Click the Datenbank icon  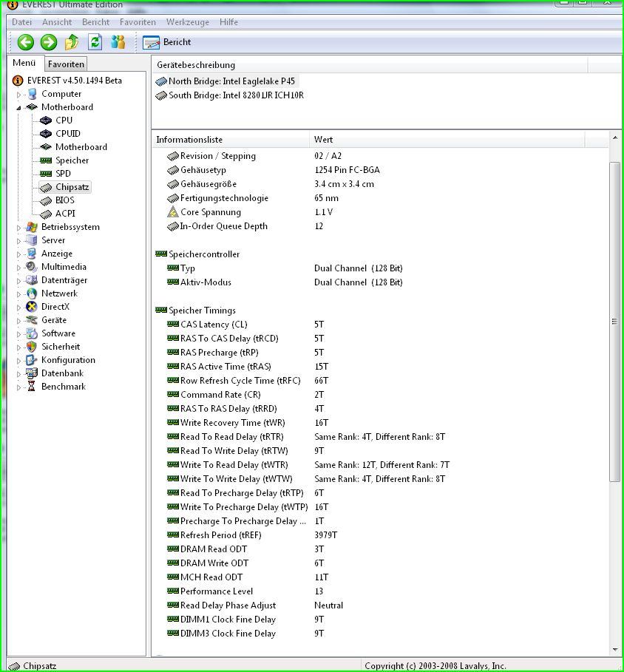31,373
